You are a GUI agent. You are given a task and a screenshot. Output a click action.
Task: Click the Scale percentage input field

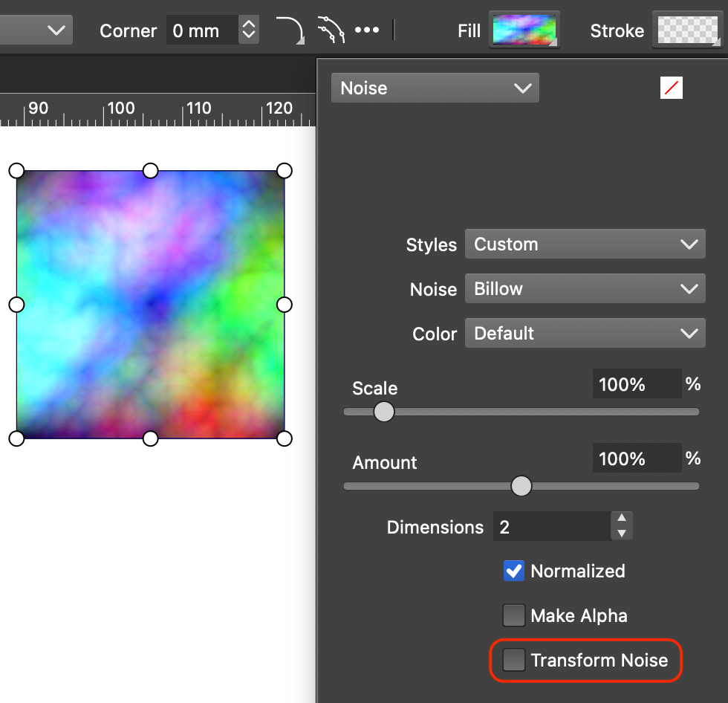637,384
